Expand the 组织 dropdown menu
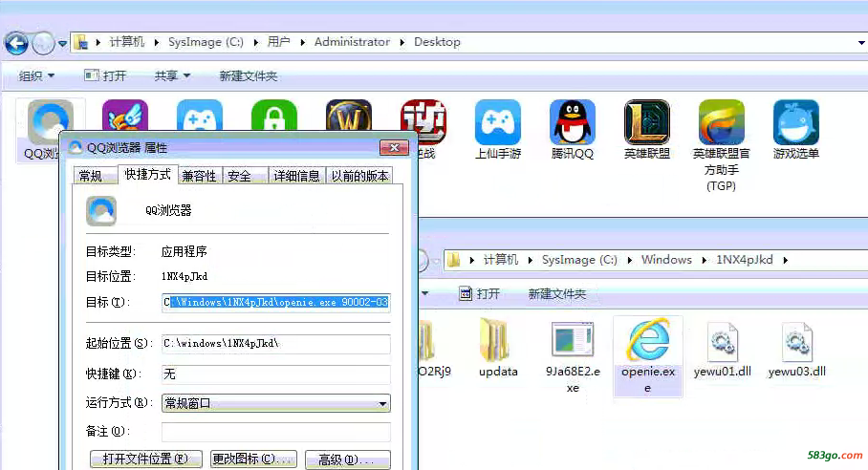The width and height of the screenshot is (868, 470). pos(36,75)
